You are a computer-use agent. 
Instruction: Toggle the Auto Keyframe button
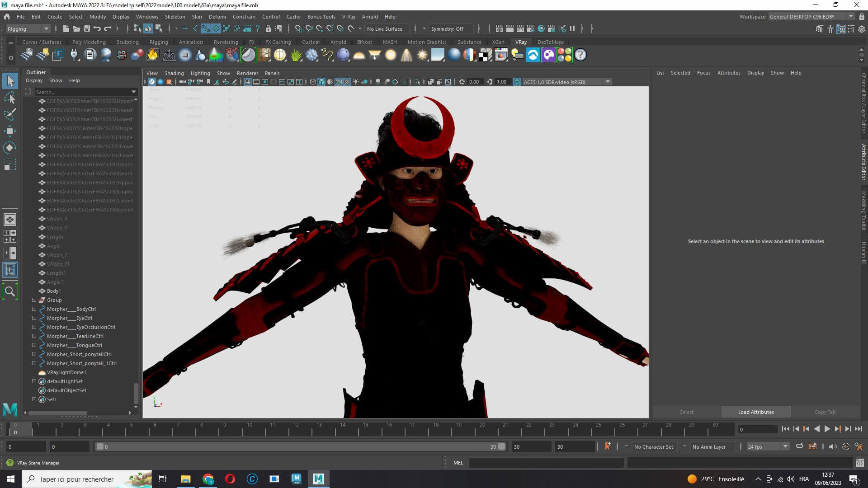pos(845,446)
